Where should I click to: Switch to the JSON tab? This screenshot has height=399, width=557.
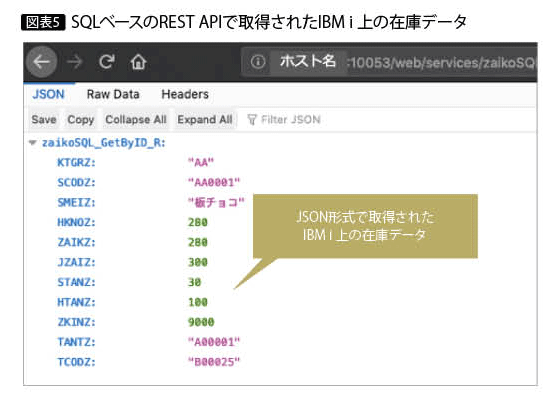pos(49,94)
